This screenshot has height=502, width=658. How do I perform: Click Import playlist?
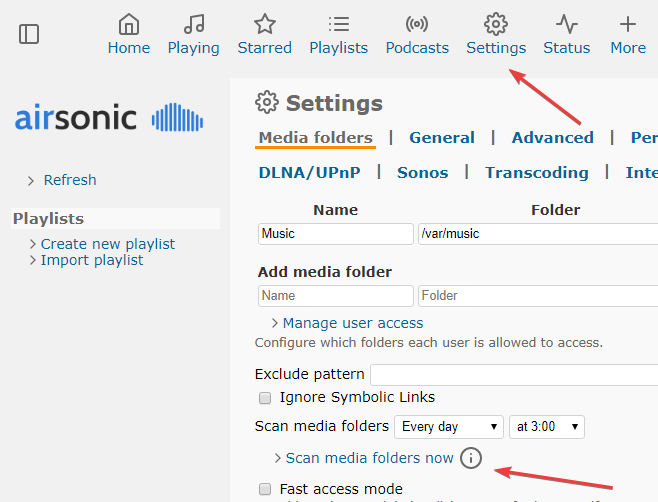tap(92, 260)
